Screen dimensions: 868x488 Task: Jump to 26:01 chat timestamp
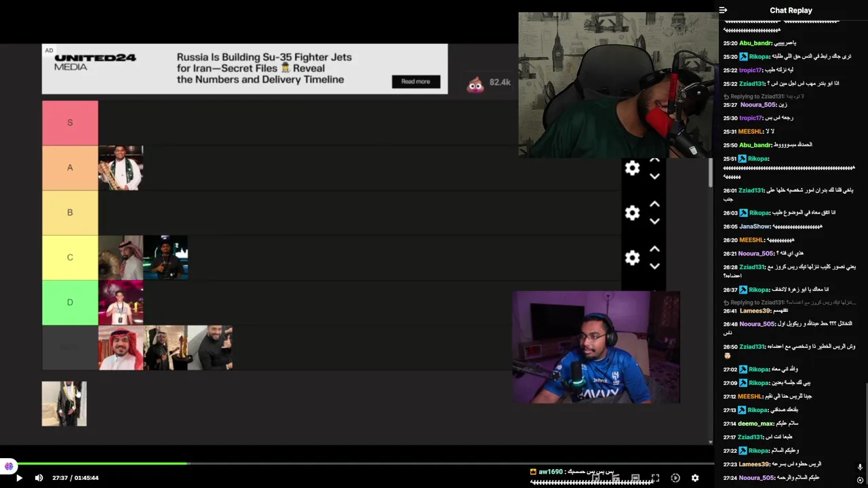tap(730, 191)
